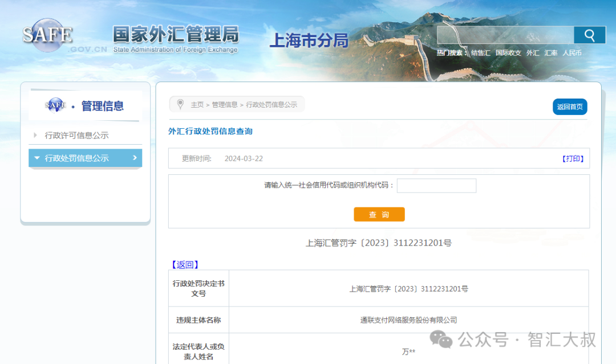Focus the top site search field
The width and height of the screenshot is (616, 364).
[x=505, y=35]
